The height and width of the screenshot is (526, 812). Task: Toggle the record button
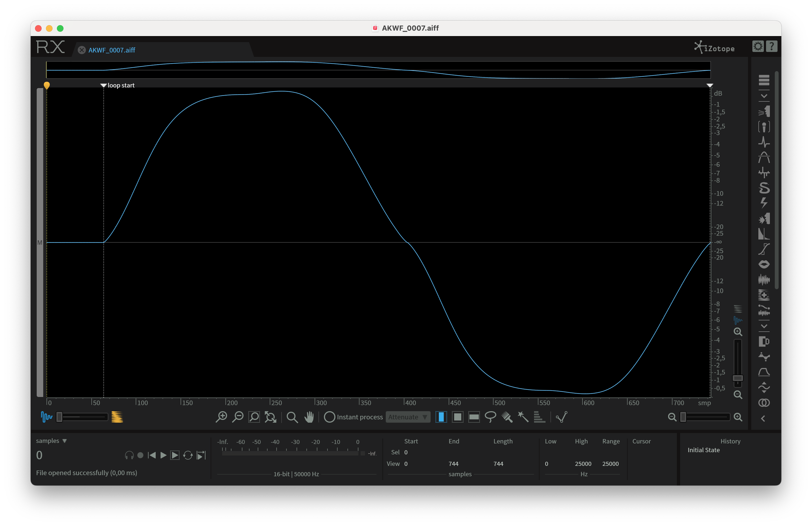click(x=140, y=455)
